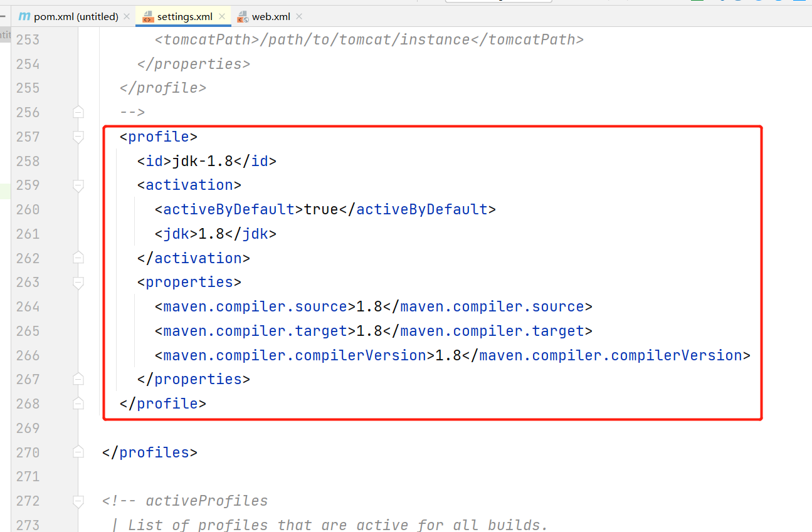Toggle the fold end marker at line 268
The height and width of the screenshot is (532, 812).
pos(78,403)
